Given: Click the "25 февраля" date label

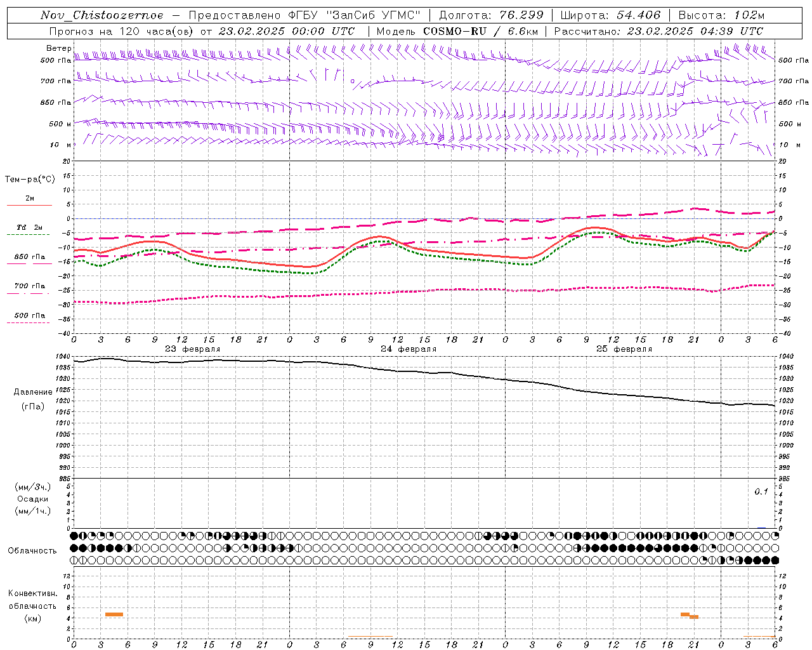Looking at the screenshot, I should click(x=624, y=349).
